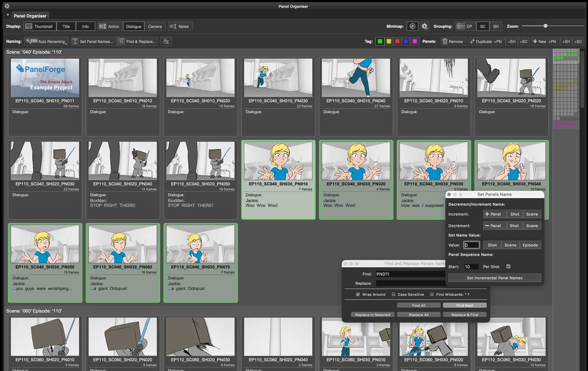This screenshot has height=371, width=588.
Task: Uncheck Wrap Around option
Action: click(358, 295)
